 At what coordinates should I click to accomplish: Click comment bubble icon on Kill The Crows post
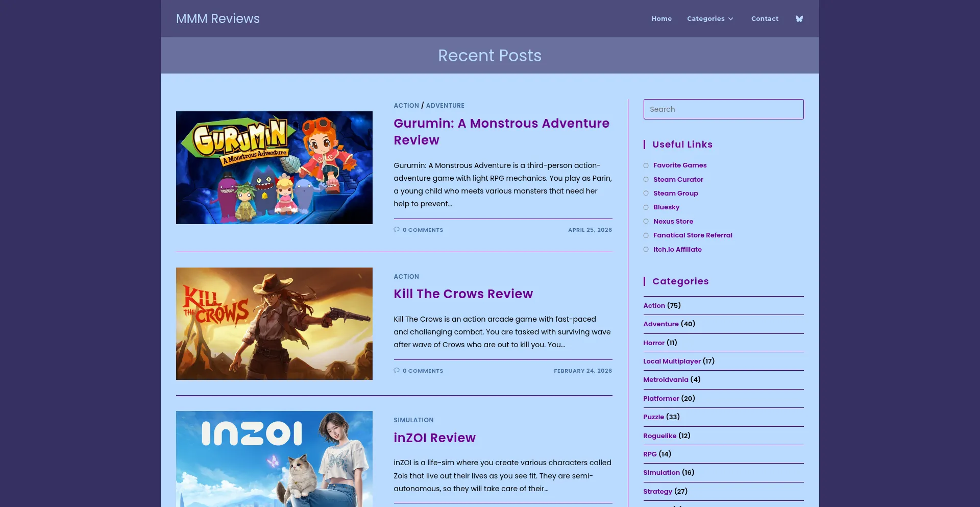397,370
